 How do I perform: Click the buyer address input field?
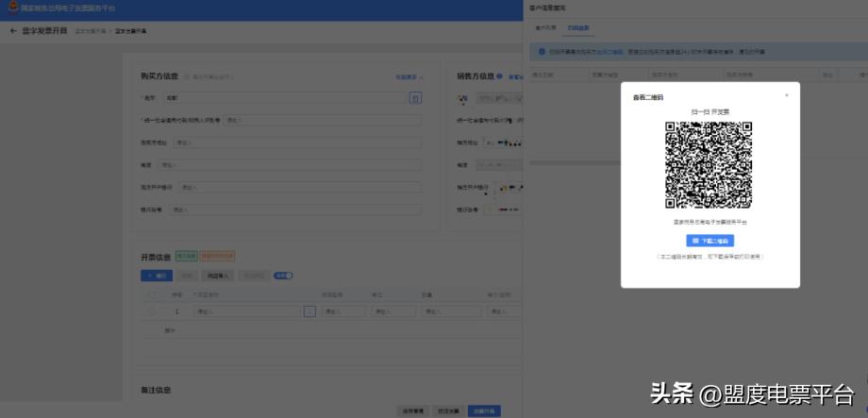pos(297,142)
